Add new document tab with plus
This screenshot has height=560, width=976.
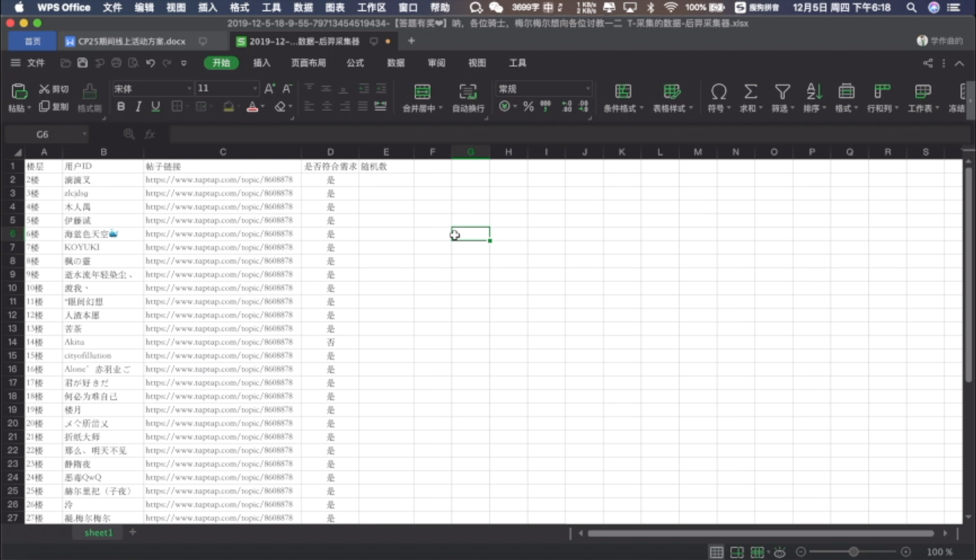click(411, 41)
